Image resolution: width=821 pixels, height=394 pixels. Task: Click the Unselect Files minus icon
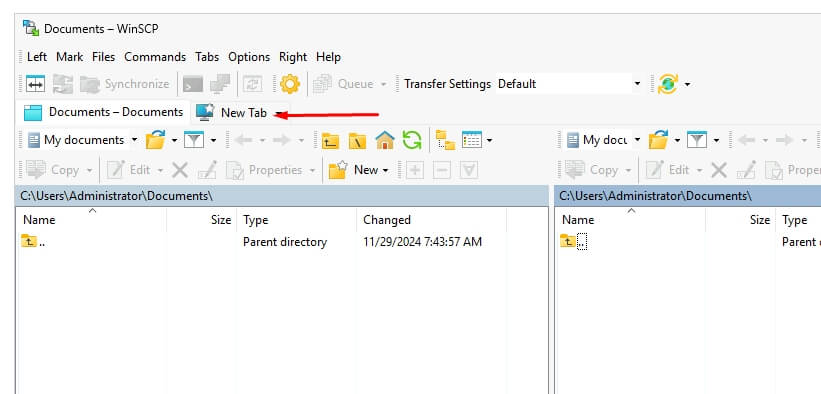click(x=442, y=170)
